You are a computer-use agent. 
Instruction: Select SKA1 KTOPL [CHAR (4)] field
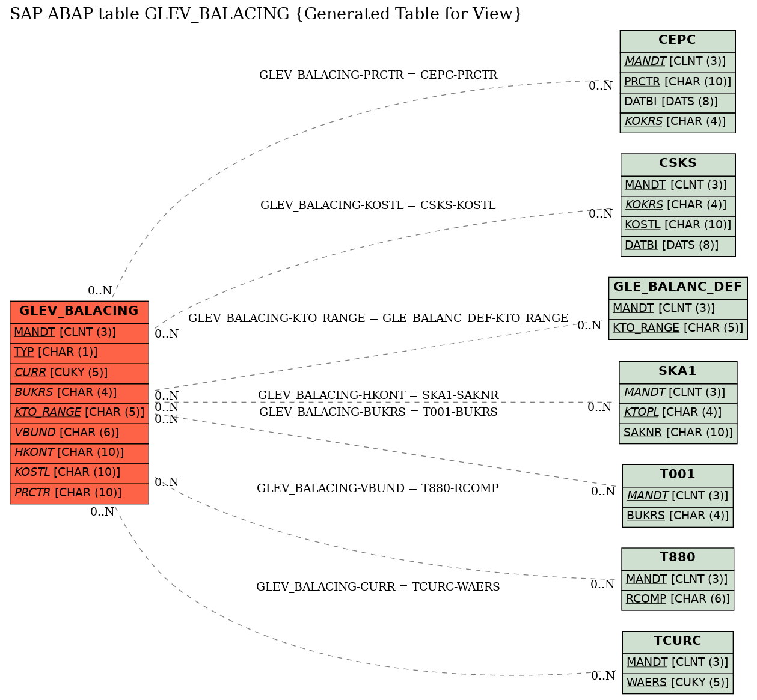[678, 413]
